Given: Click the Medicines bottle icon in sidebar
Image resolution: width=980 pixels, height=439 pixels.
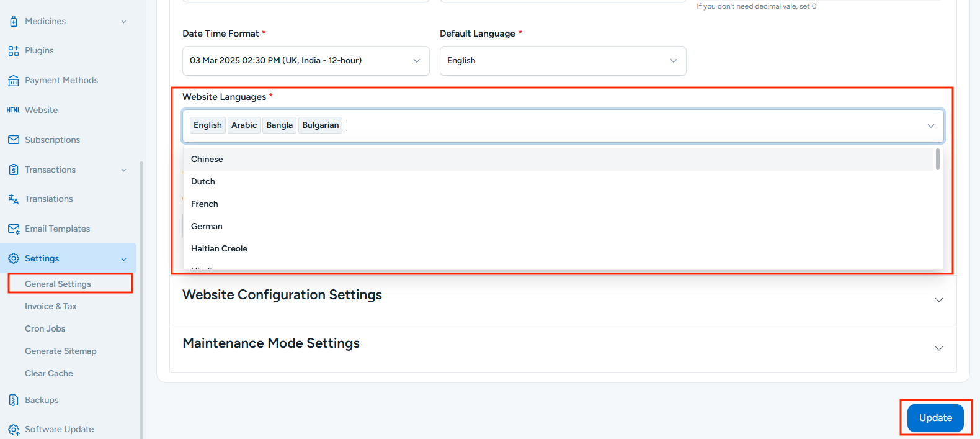Looking at the screenshot, I should (x=14, y=21).
